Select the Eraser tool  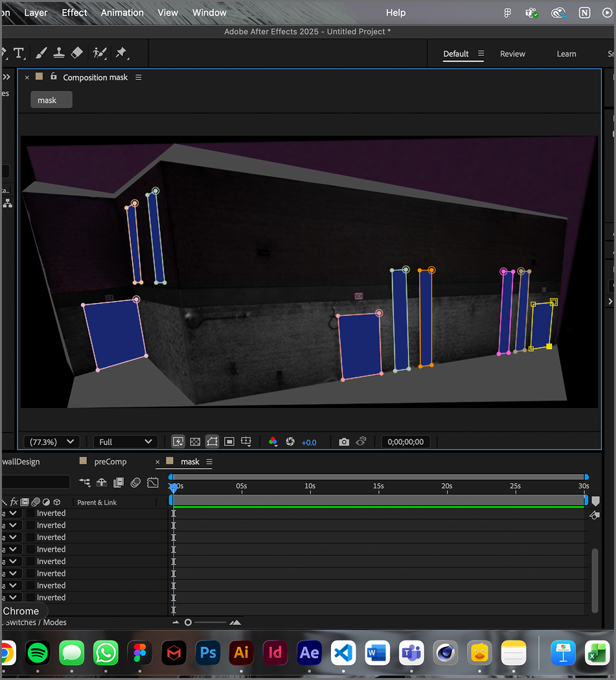77,53
